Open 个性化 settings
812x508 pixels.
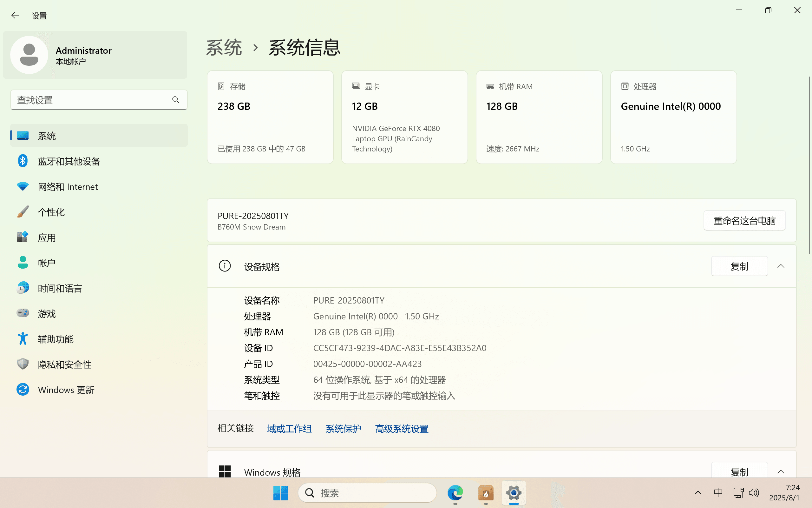99,212
